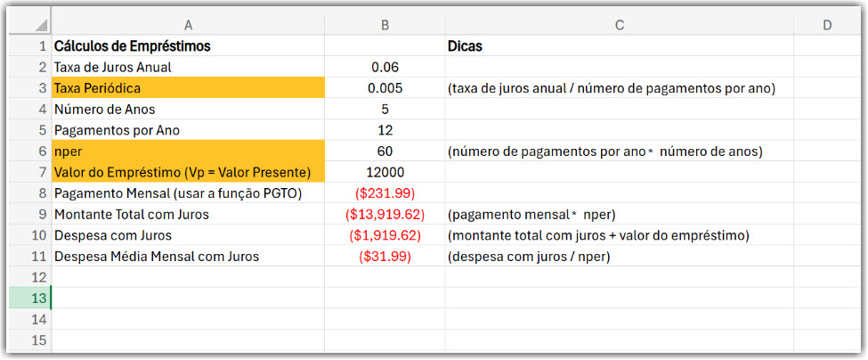Viewport: 868px width, 360px height.
Task: Select highlighted row 13 header
Action: click(30, 298)
